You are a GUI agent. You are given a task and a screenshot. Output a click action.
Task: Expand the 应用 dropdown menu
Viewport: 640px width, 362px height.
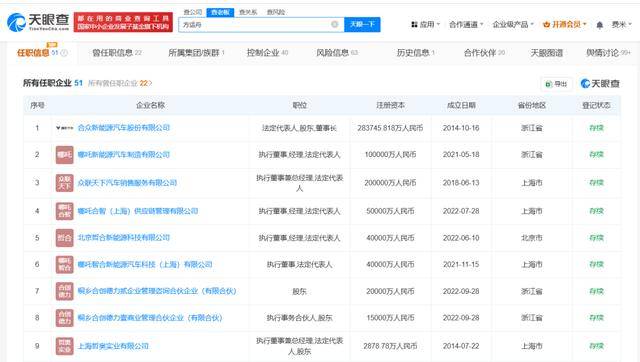(425, 24)
